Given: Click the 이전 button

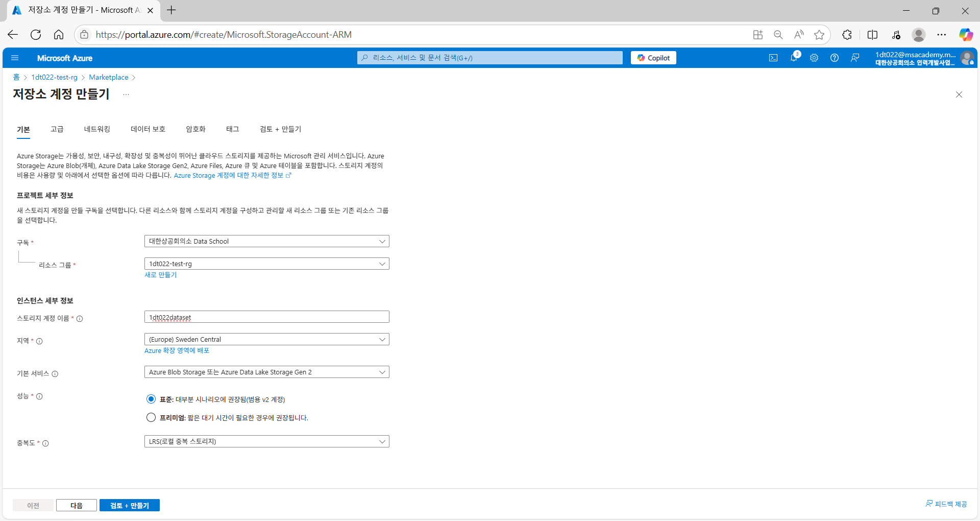Looking at the screenshot, I should 33,505.
